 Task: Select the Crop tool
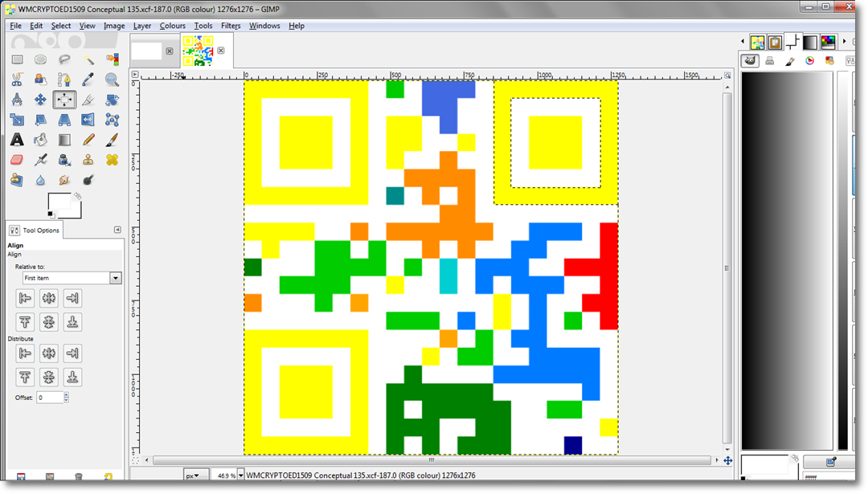point(88,100)
